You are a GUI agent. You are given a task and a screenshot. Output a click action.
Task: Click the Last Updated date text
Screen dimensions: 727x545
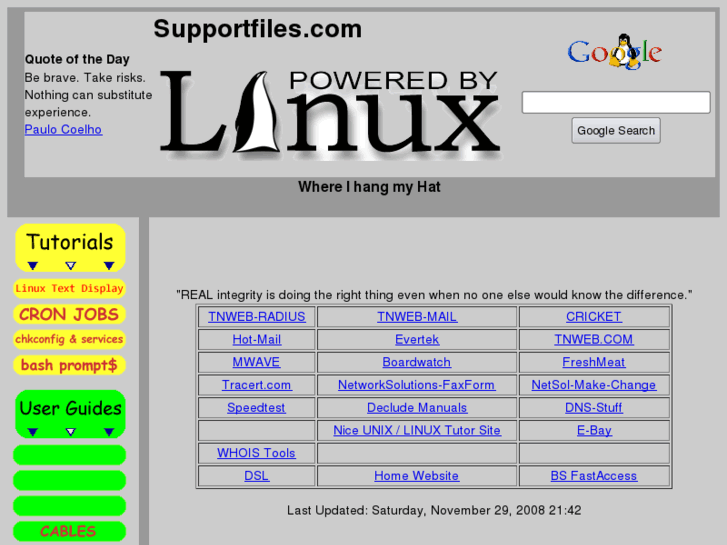[x=434, y=510]
